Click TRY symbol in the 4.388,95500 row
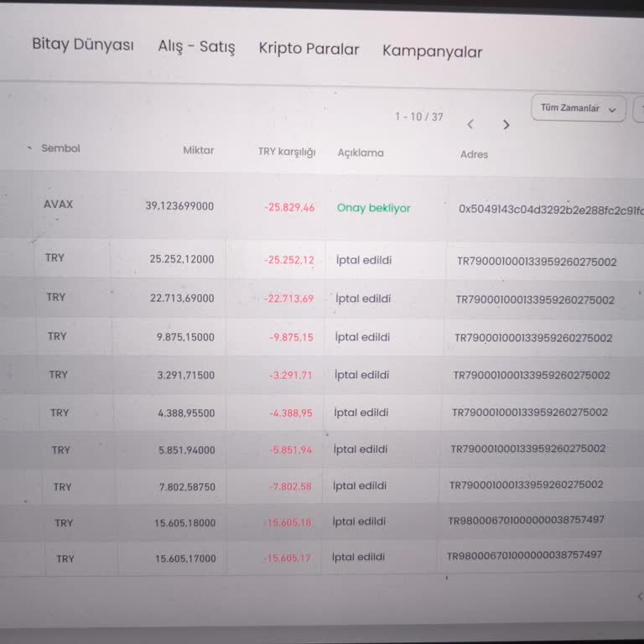Screen dimensions: 644x644 coord(60,413)
